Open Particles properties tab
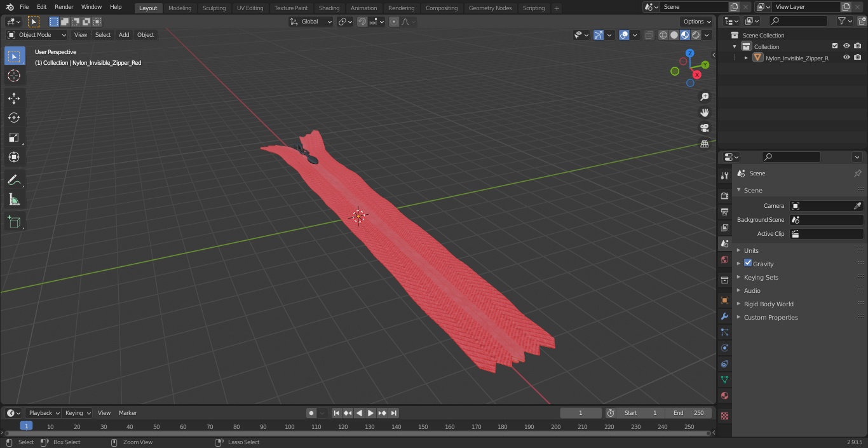 click(724, 332)
